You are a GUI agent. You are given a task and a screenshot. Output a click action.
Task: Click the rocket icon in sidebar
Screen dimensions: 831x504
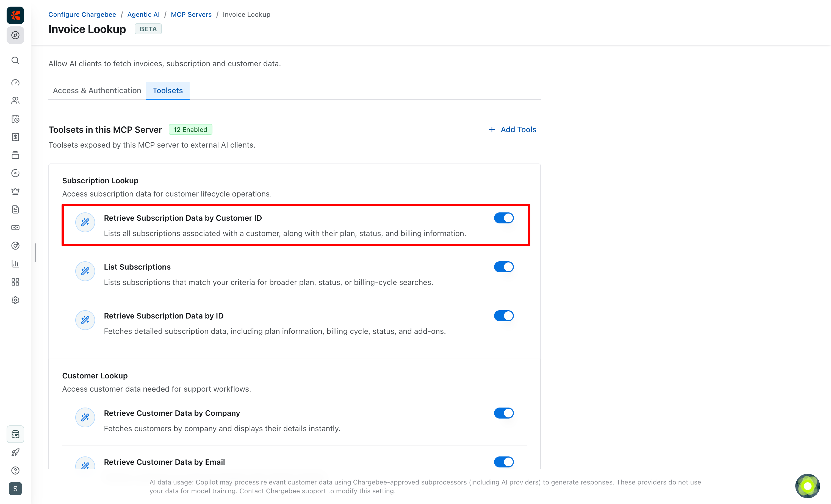tap(15, 452)
